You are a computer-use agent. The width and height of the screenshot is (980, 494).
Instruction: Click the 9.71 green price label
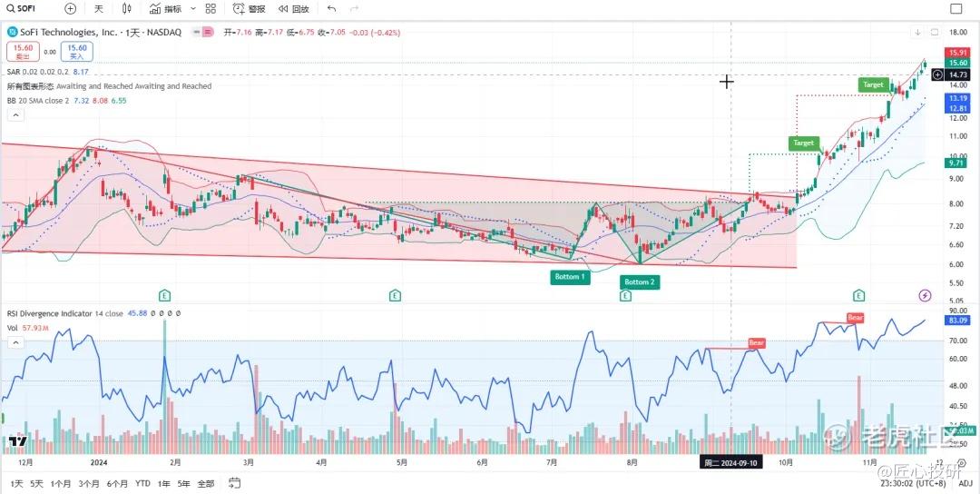pyautogui.click(x=957, y=163)
